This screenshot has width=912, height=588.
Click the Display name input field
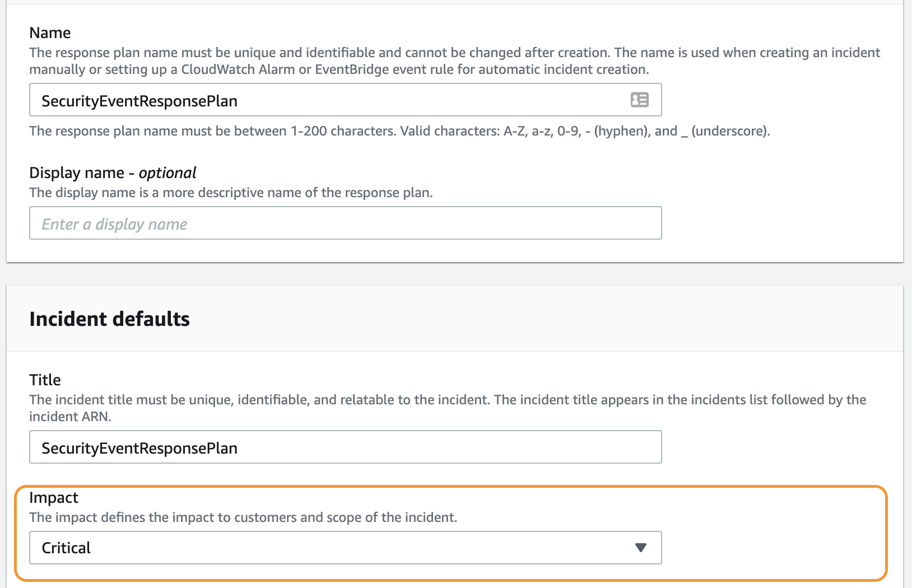pyautogui.click(x=345, y=223)
